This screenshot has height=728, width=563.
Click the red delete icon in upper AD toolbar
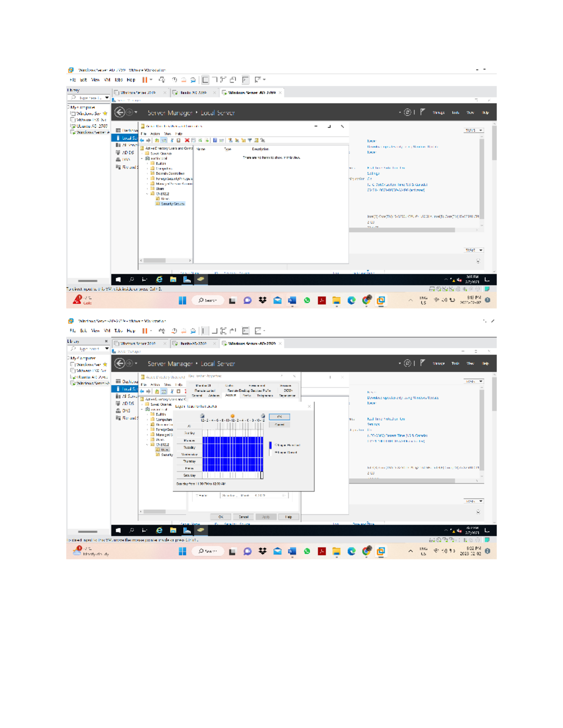click(x=187, y=140)
